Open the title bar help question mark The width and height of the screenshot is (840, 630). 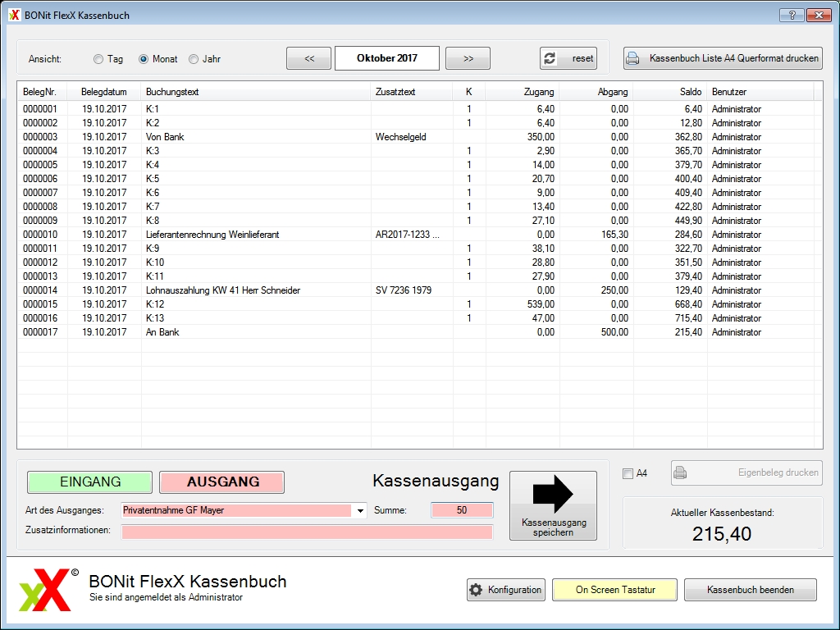pyautogui.click(x=792, y=15)
